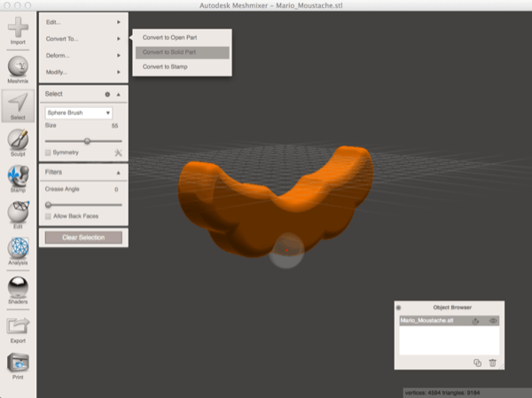
Task: Click the symmetry plane icon beside Symmetry
Action: click(118, 152)
